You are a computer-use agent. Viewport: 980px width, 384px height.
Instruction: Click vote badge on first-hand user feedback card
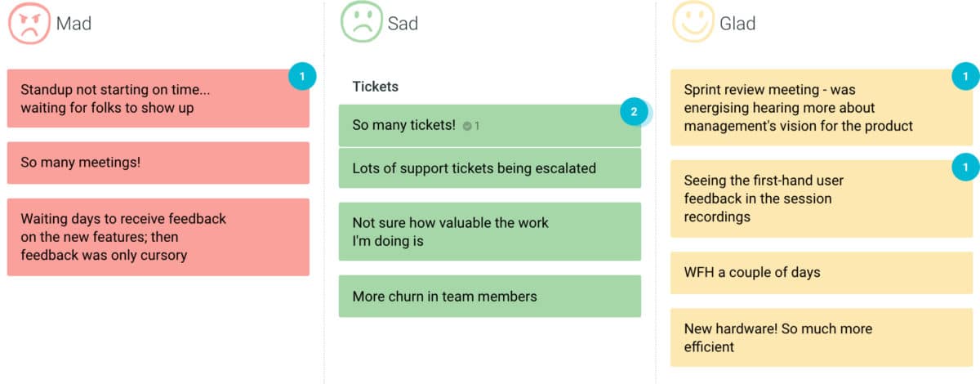coord(965,167)
